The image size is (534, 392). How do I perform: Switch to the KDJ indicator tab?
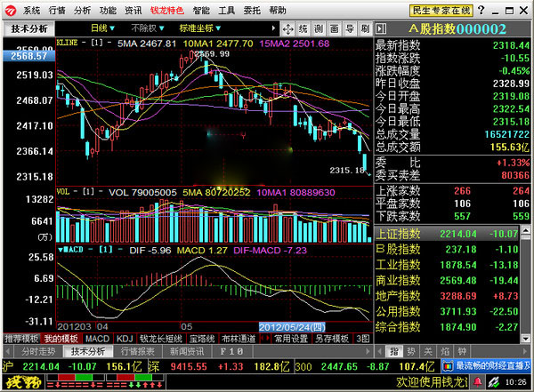coord(125,339)
